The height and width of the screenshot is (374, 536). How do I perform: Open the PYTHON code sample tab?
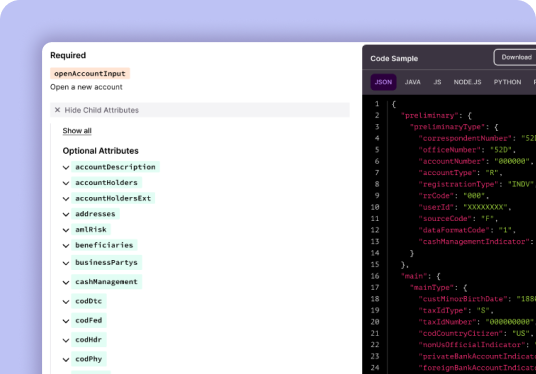(507, 82)
